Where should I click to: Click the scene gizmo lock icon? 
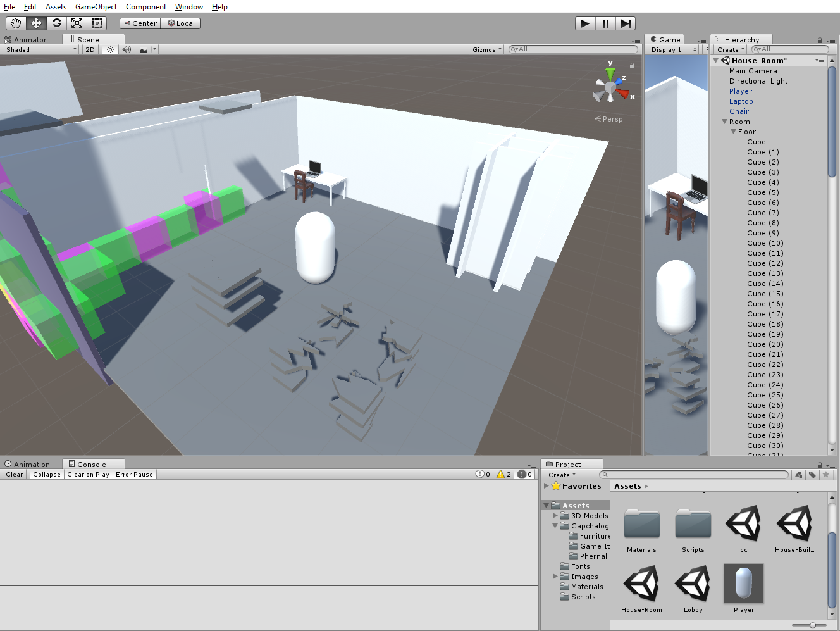pos(631,65)
